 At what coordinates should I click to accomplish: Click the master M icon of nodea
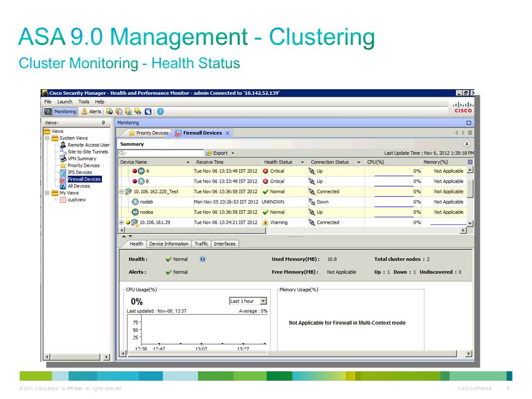(x=135, y=212)
